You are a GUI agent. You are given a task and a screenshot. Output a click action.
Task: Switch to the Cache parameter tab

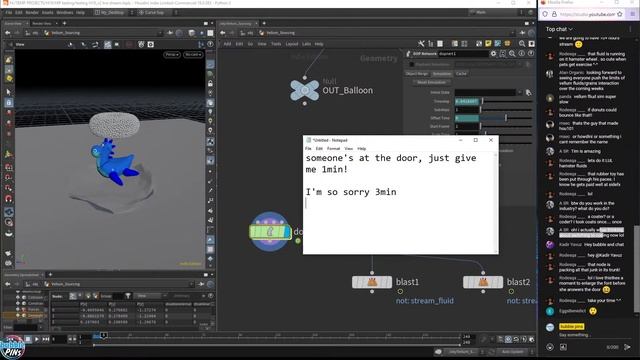coord(461,74)
